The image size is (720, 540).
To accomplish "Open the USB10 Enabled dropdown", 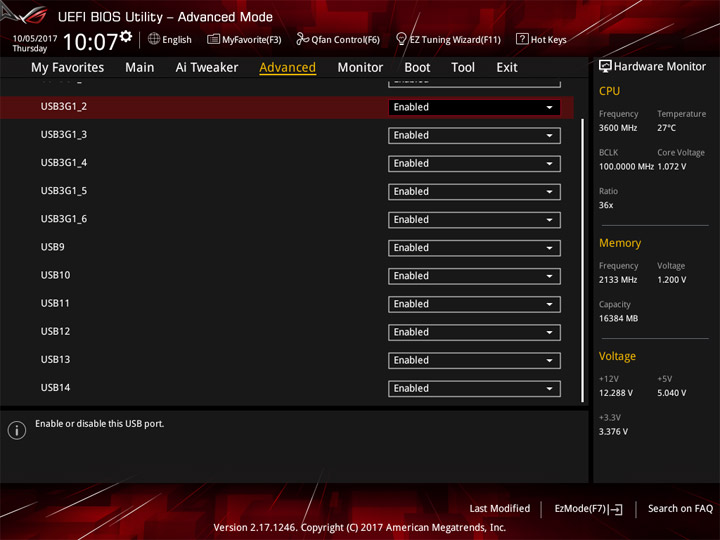I will tap(474, 276).
